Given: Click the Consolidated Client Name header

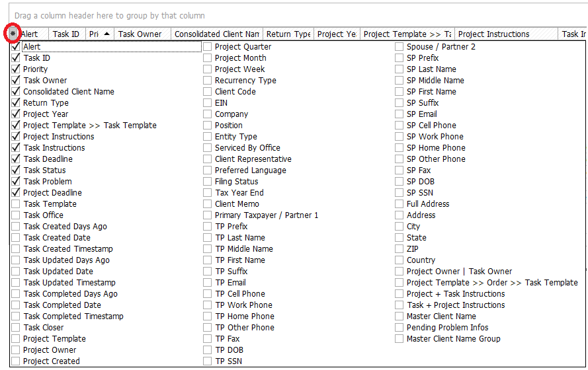Looking at the screenshot, I should (217, 34).
